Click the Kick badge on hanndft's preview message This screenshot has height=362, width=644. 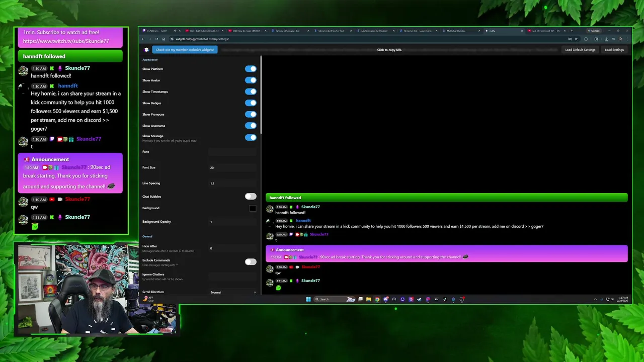(291, 221)
